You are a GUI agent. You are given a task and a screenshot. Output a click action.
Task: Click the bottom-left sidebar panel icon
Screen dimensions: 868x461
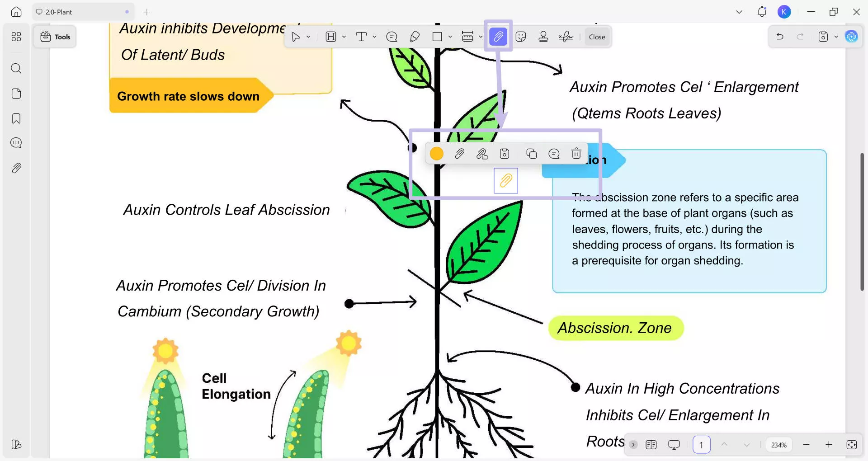coord(16,445)
